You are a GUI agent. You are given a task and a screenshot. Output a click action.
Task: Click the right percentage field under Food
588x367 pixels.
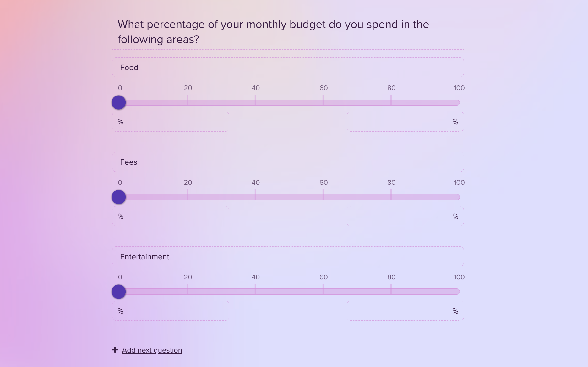tap(405, 122)
